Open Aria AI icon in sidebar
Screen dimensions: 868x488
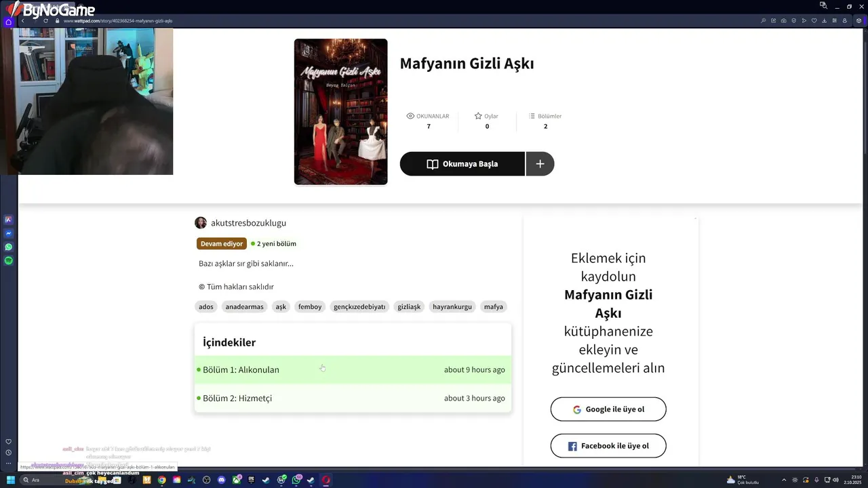click(x=8, y=220)
